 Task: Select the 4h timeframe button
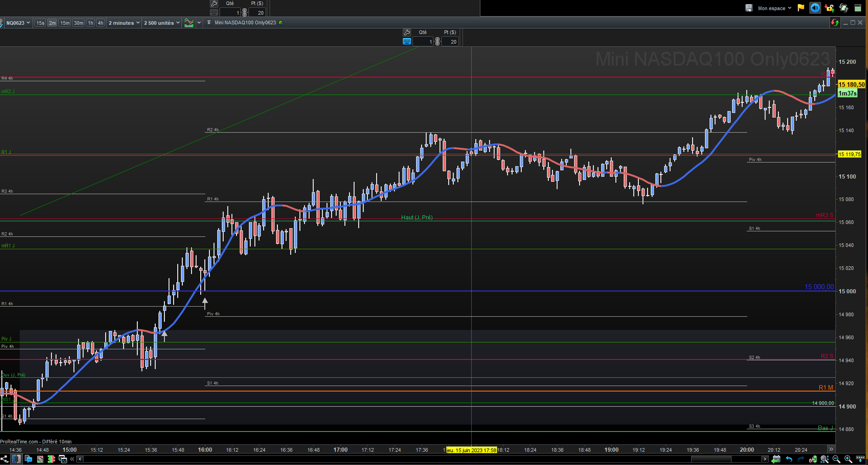click(x=100, y=22)
